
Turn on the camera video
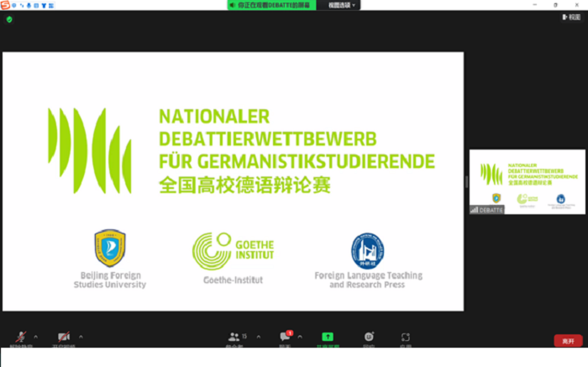[x=62, y=337]
